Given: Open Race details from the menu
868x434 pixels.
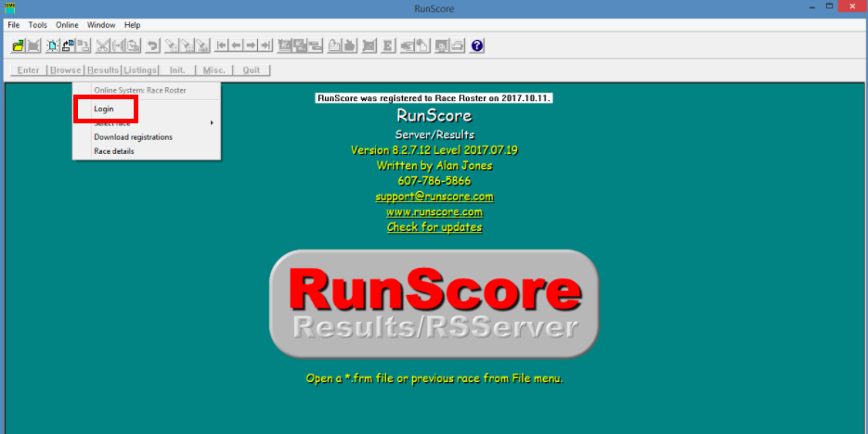Looking at the screenshot, I should (114, 151).
